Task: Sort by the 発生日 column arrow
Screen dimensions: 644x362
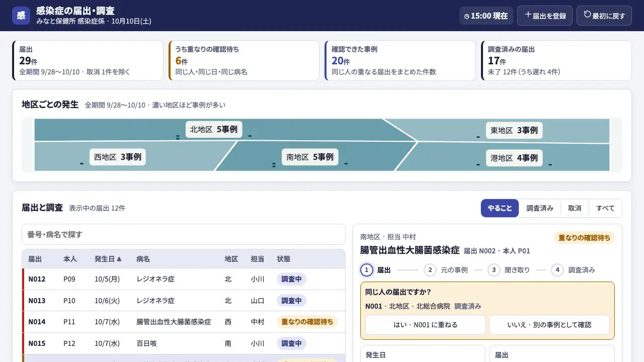Action: pyautogui.click(x=119, y=259)
